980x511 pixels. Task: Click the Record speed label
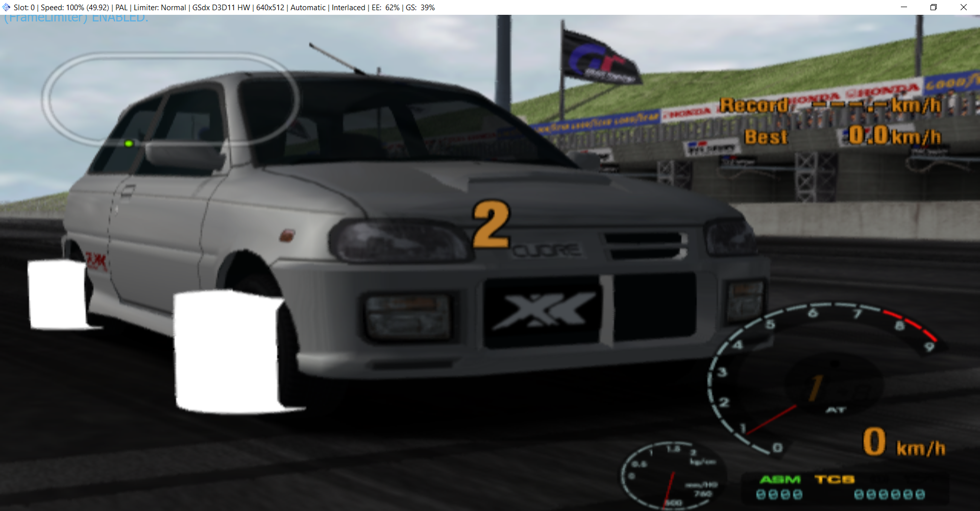coord(754,105)
